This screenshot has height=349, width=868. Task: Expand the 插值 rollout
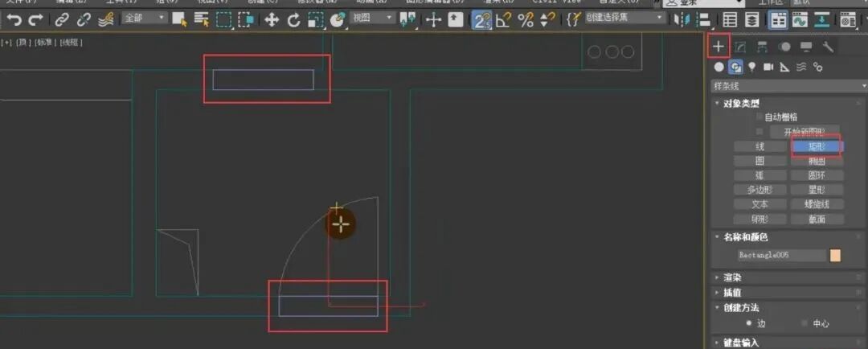tap(789, 293)
